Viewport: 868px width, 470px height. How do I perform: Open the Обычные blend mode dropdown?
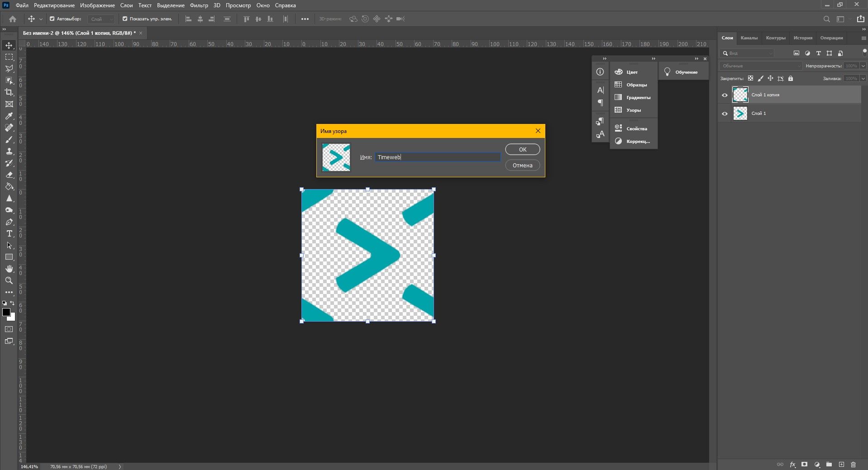(760, 66)
